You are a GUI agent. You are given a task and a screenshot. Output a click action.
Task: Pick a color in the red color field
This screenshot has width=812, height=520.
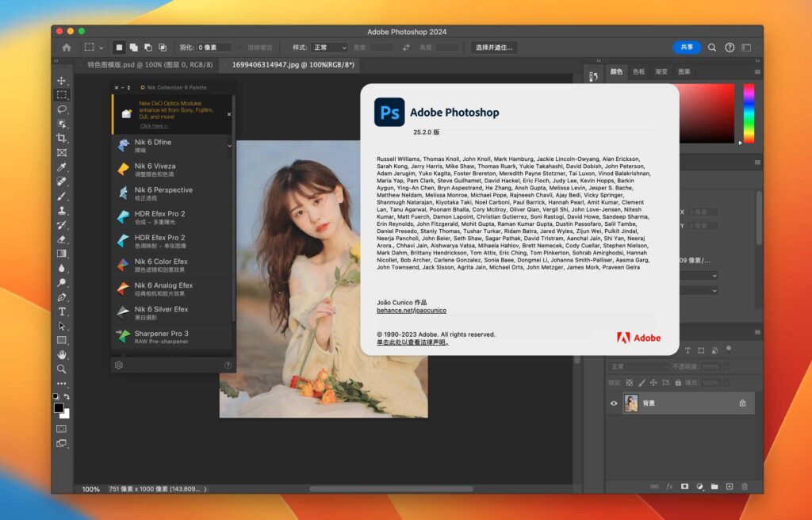707,113
